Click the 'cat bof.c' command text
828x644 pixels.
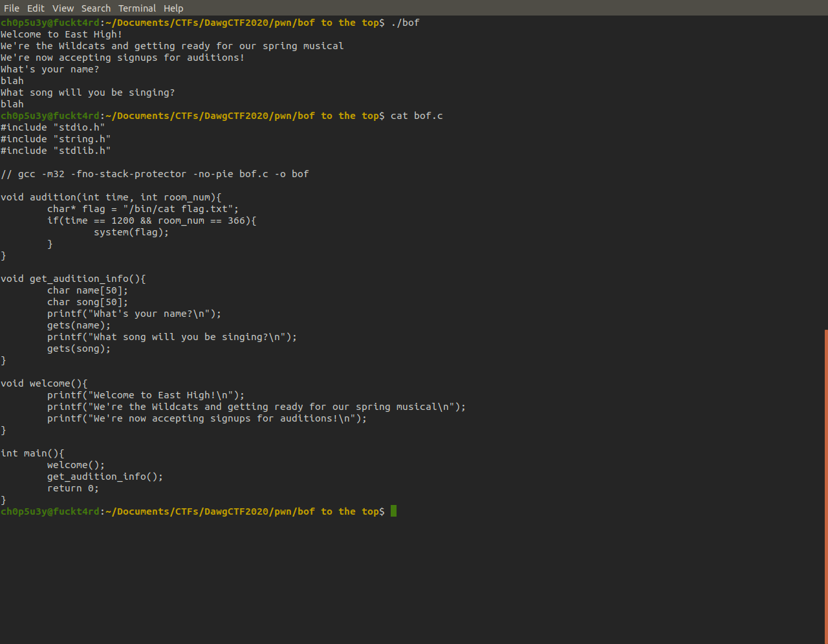417,116
